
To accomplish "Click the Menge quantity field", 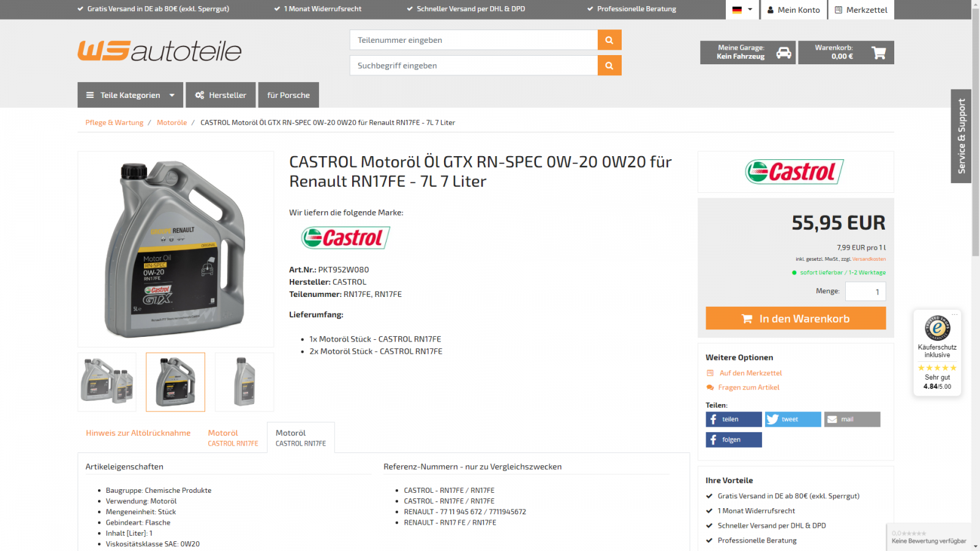I will coord(865,291).
